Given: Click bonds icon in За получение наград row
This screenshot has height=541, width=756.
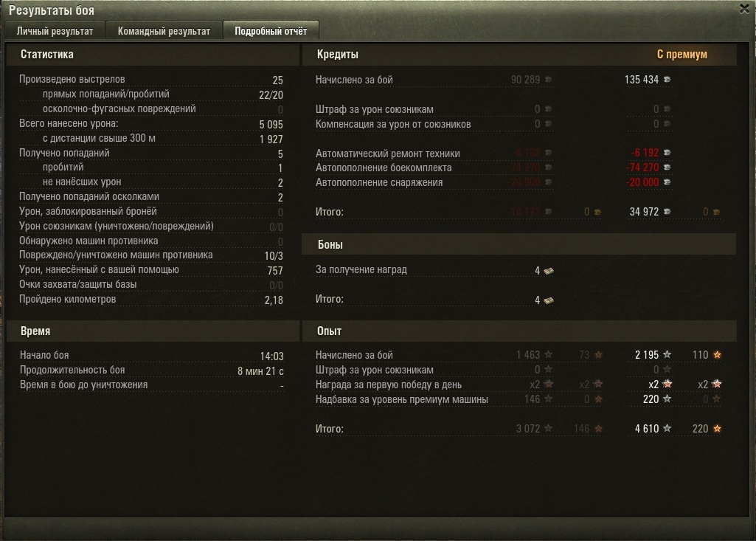Looking at the screenshot, I should point(549,271).
